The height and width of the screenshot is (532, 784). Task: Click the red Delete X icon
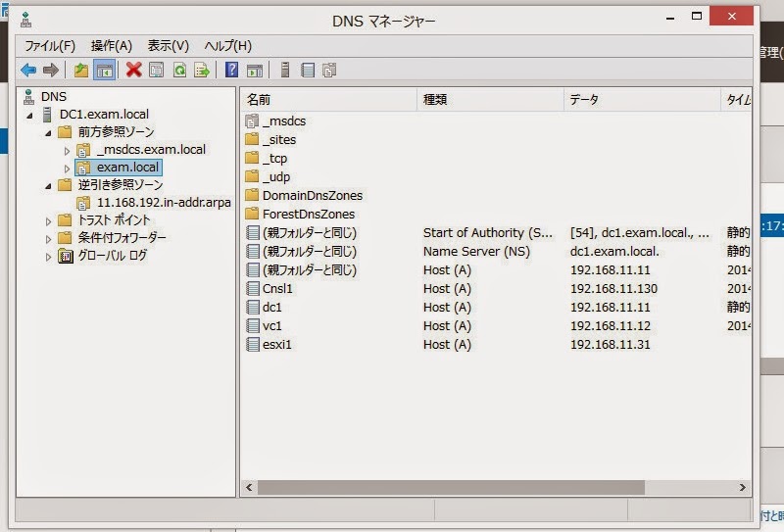pos(133,70)
